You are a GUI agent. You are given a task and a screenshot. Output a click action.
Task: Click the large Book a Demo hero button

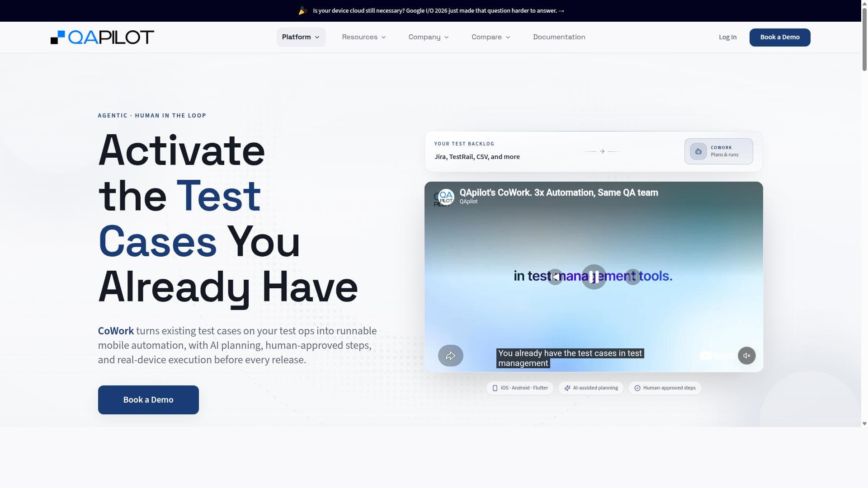click(148, 400)
